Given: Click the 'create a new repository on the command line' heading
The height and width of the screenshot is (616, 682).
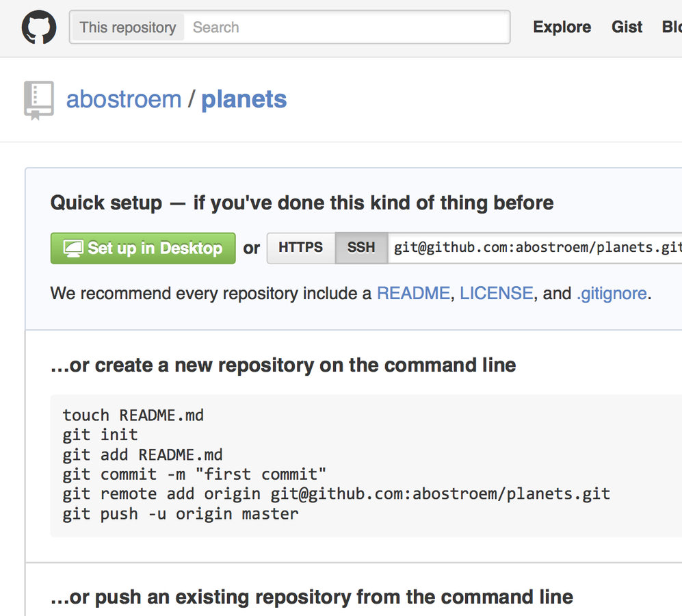Looking at the screenshot, I should [x=283, y=365].
